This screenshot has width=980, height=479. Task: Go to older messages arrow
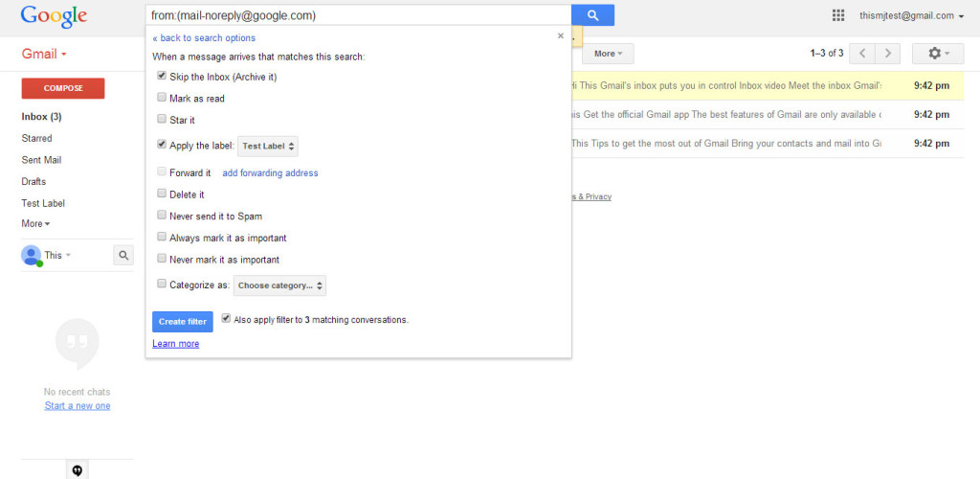point(887,54)
